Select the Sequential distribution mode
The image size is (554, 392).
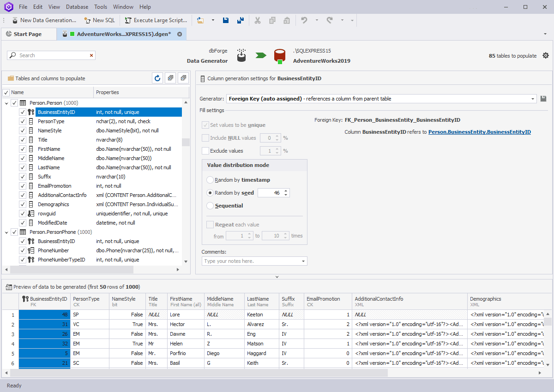[210, 206]
